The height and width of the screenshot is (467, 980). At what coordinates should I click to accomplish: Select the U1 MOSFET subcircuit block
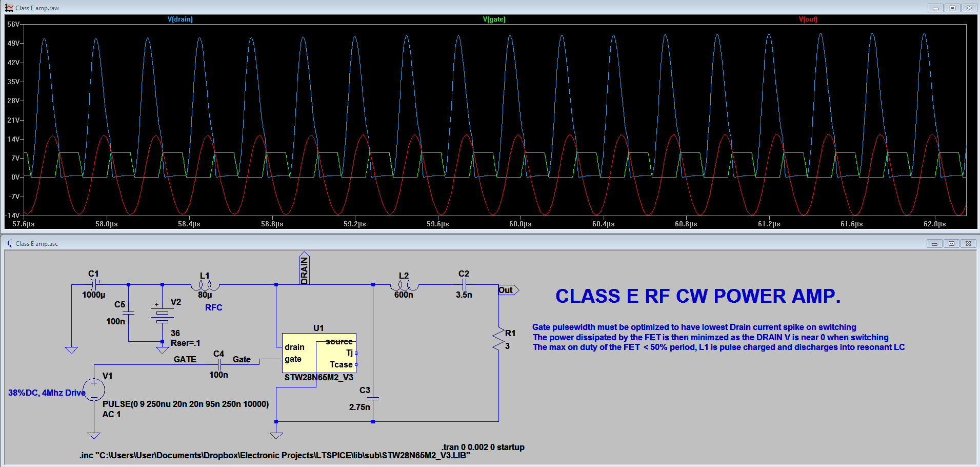319,353
